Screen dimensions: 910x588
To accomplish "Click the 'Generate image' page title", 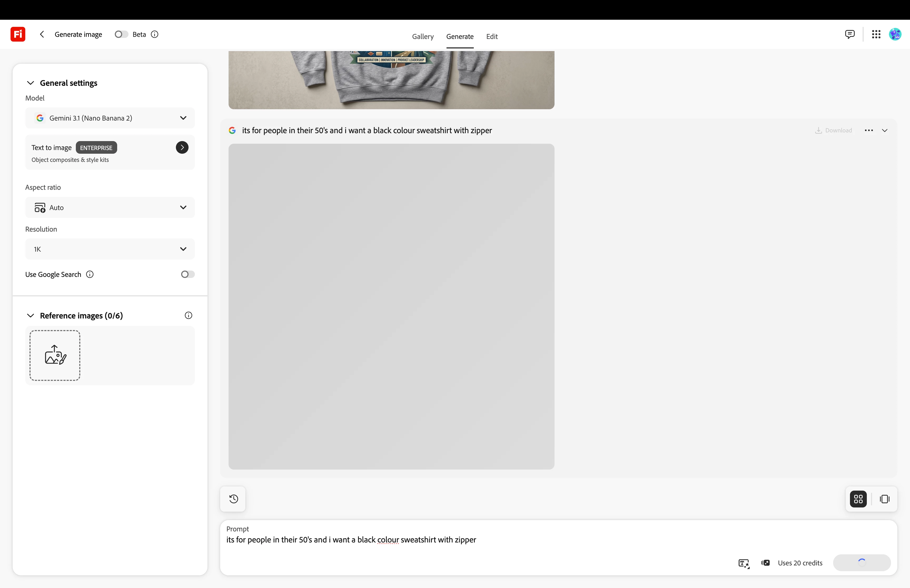I will click(78, 34).
